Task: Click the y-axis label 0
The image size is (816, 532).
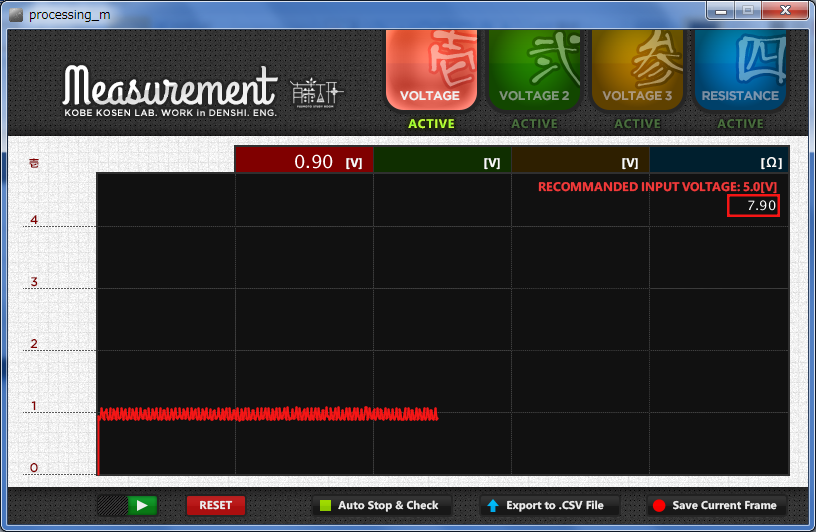Action: point(34,467)
